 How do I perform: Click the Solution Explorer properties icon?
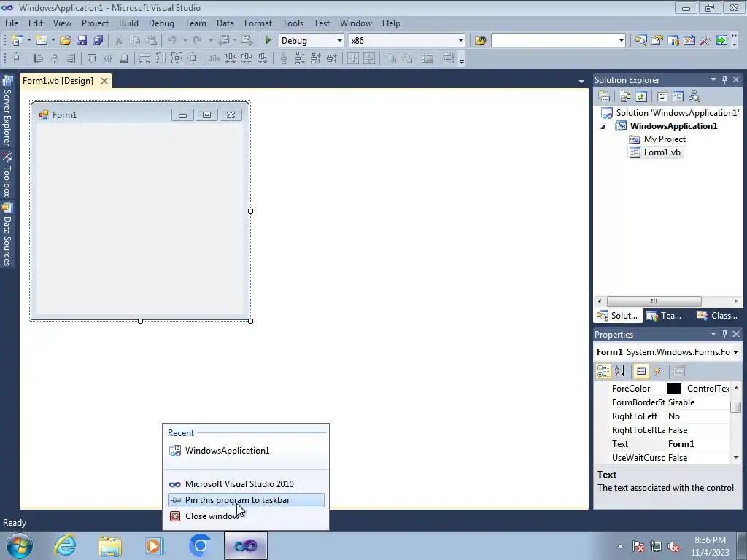pos(604,97)
